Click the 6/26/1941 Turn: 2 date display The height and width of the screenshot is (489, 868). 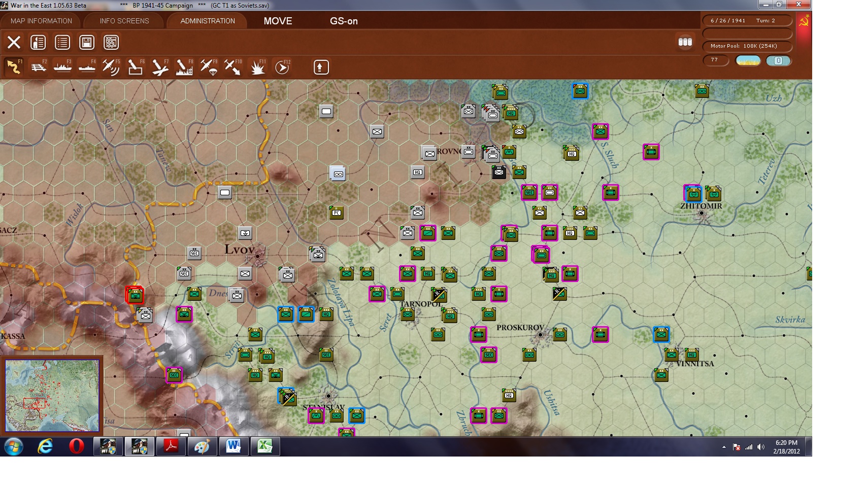click(747, 21)
